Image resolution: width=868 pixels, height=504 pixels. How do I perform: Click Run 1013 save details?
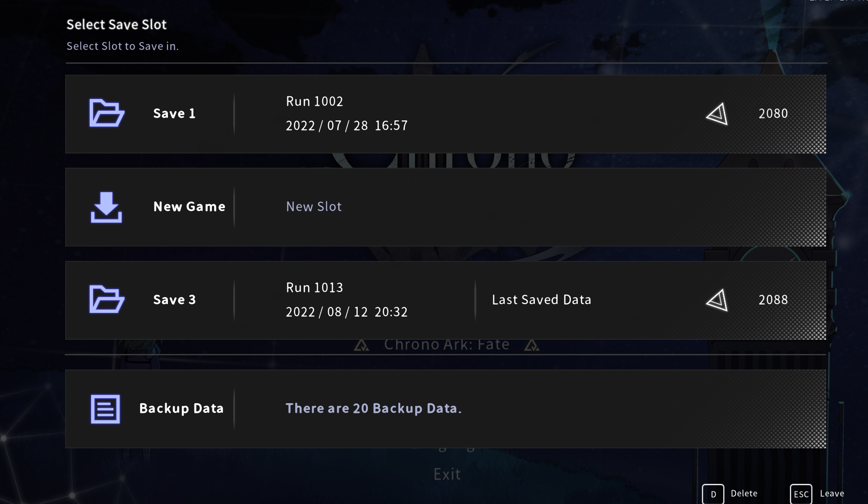(x=347, y=299)
